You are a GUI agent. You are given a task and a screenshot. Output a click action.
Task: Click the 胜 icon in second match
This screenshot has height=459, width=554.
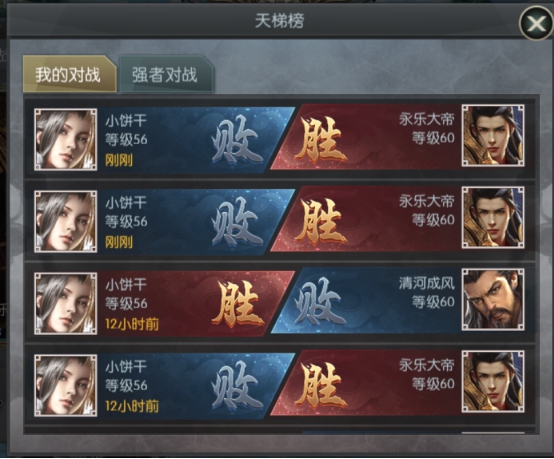pyautogui.click(x=320, y=221)
